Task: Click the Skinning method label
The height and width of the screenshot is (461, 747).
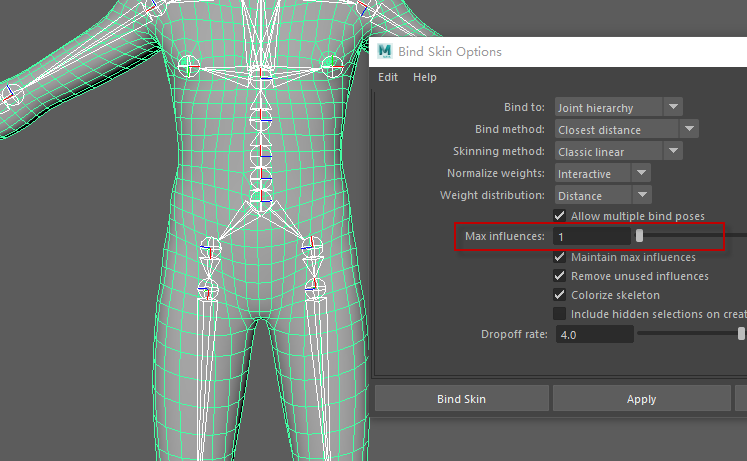Action: [499, 151]
